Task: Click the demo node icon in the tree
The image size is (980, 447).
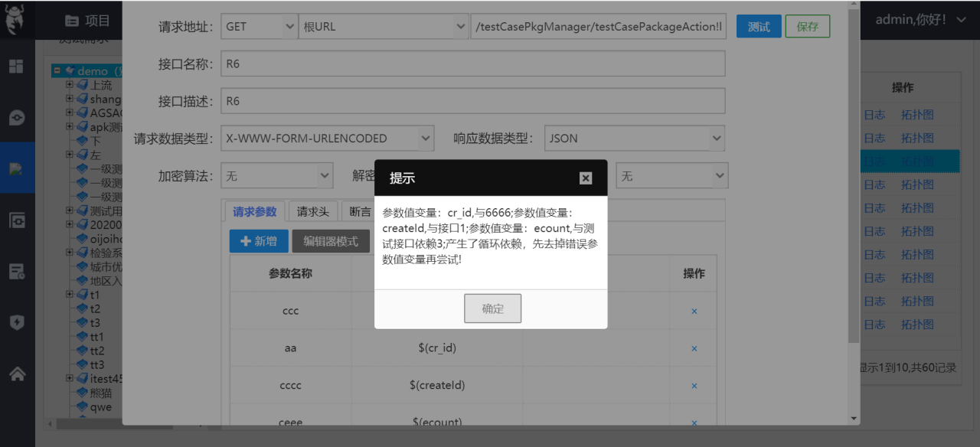Action: click(x=70, y=71)
